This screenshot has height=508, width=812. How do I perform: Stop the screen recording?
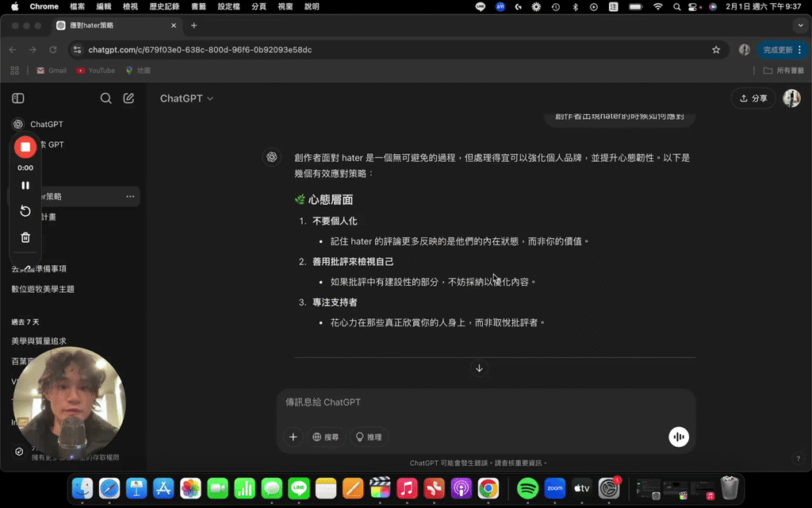point(25,147)
